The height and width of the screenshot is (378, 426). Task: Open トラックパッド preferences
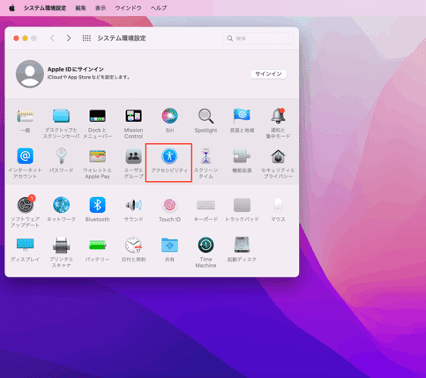242,209
